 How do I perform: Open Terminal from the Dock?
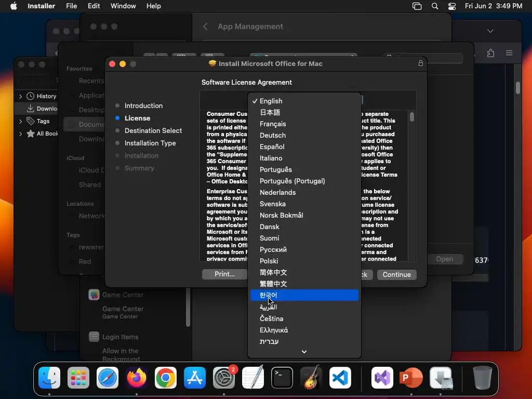[x=282, y=378]
